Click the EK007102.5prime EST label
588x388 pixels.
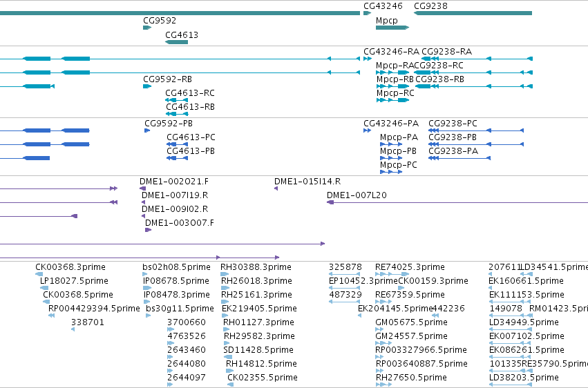pos(527,336)
